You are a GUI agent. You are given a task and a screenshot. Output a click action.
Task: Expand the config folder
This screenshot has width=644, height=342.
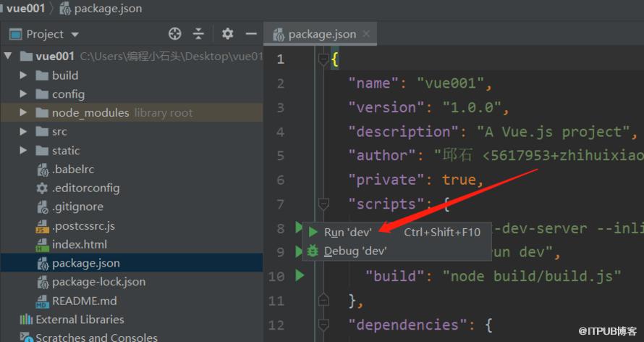click(23, 94)
